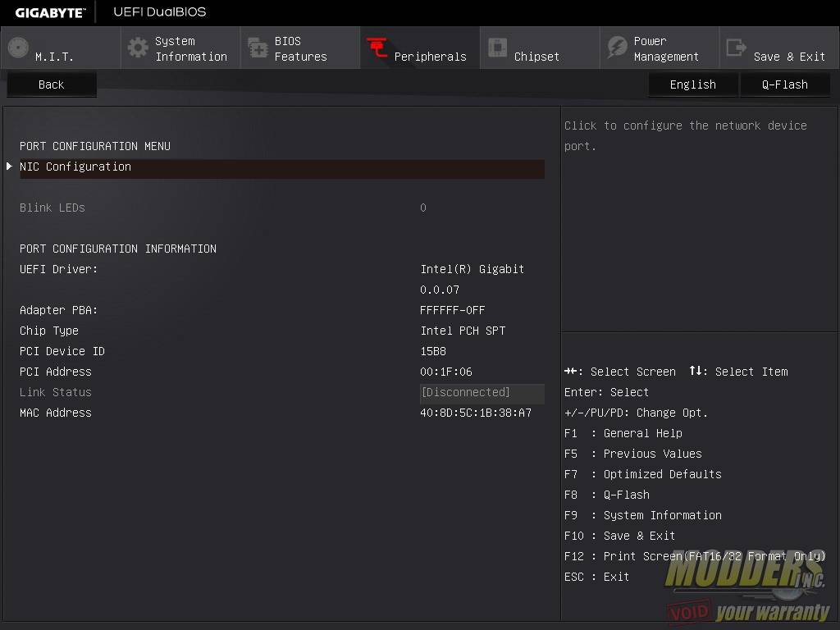Click the Select Screen arrows hint
The width and height of the screenshot is (840, 630).
click(x=620, y=372)
